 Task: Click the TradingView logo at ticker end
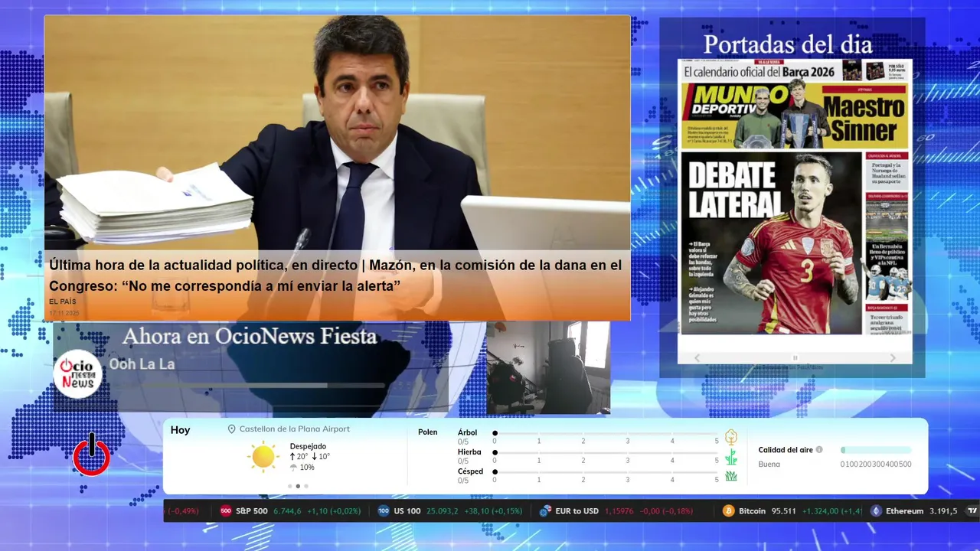tap(972, 511)
